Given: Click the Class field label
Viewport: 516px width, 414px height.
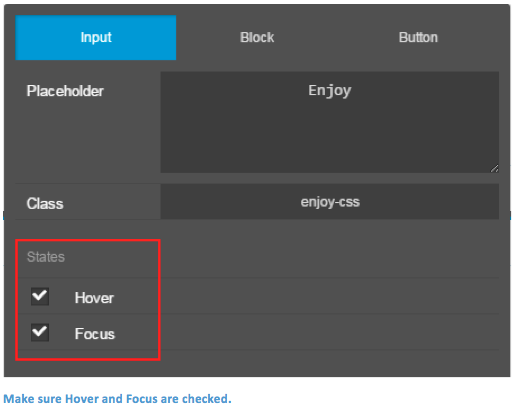Looking at the screenshot, I should tap(45, 204).
